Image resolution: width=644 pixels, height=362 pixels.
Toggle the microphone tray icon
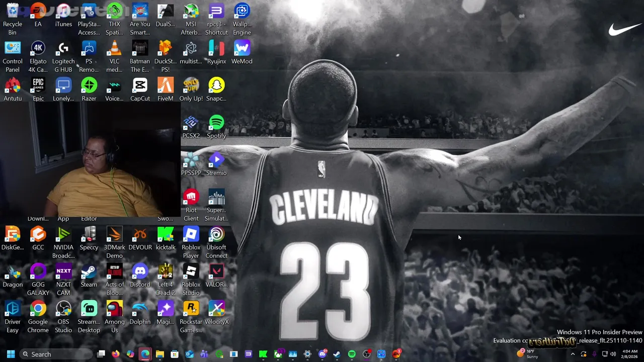click(594, 354)
